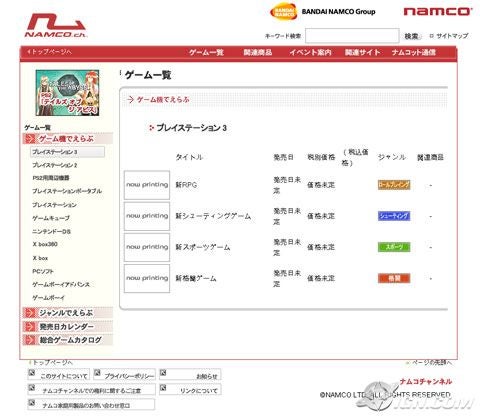
Task: Select ゲームキューブ in the sidebar
Action: click(x=51, y=218)
